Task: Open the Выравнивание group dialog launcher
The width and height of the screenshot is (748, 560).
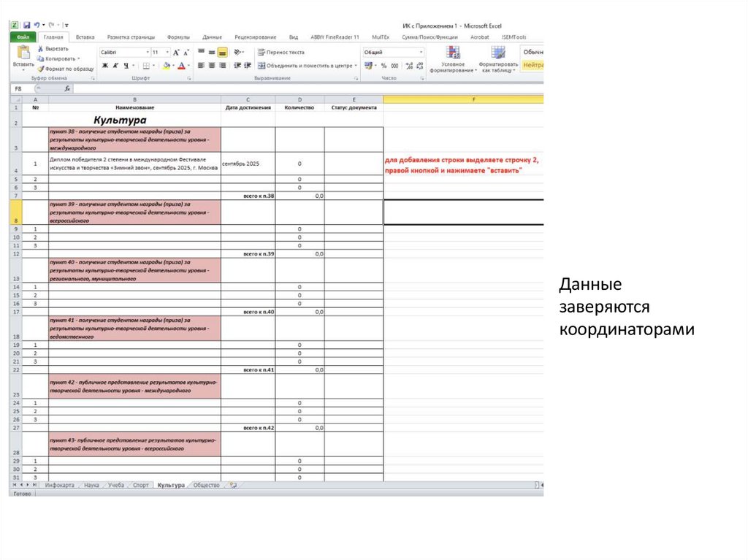Action: click(356, 78)
